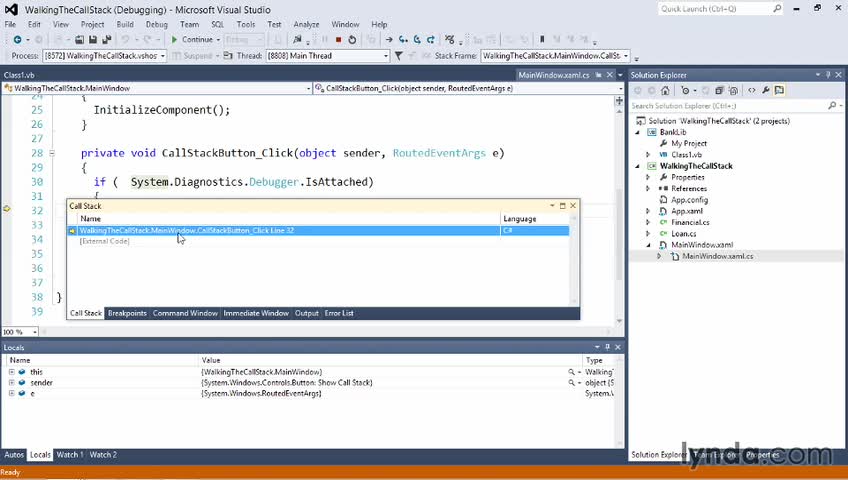Click magnifier visualizer for 'sender' value
This screenshot has height=480, width=848.
click(571, 383)
